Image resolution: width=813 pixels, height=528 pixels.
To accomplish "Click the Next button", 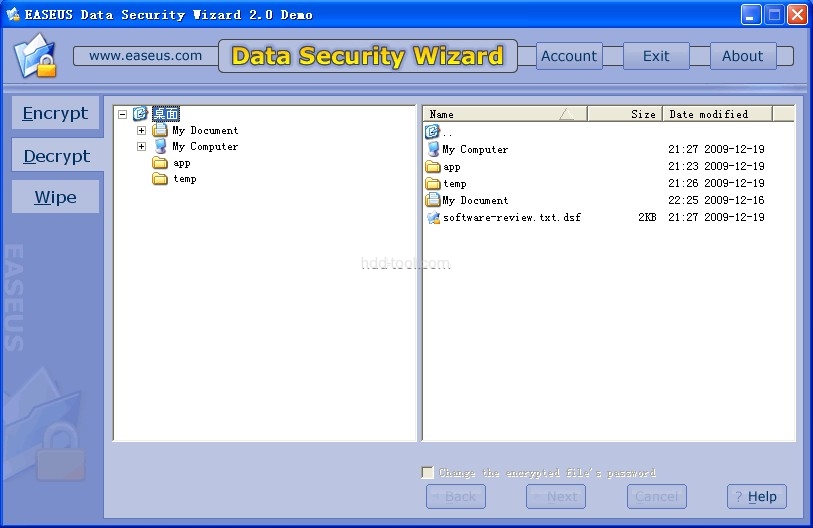I will (556, 496).
